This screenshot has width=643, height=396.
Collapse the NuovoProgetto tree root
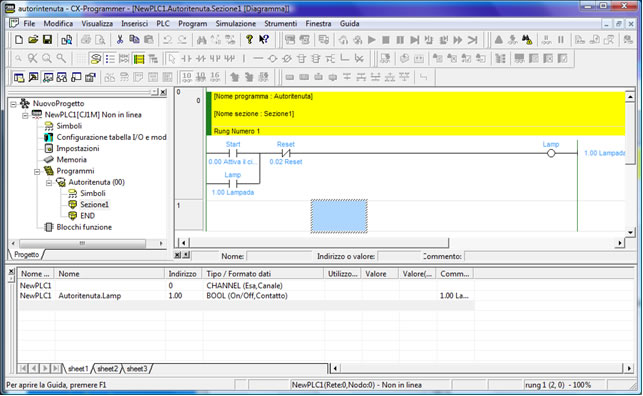[14, 104]
